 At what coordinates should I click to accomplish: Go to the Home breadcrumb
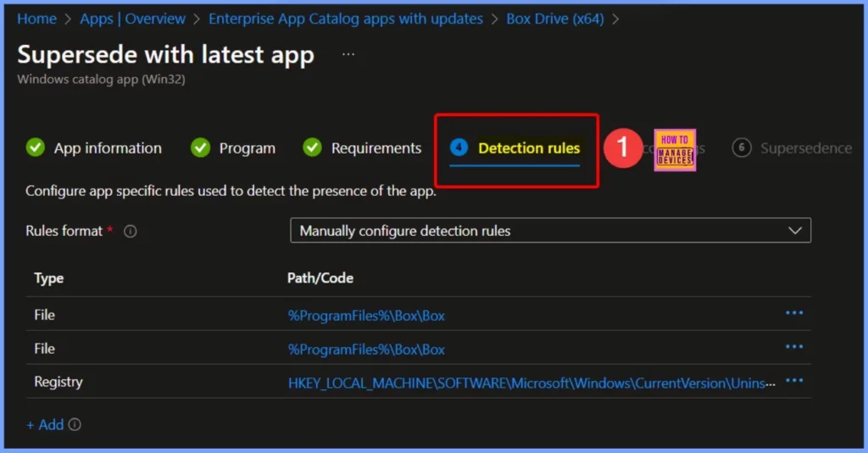pyautogui.click(x=36, y=19)
